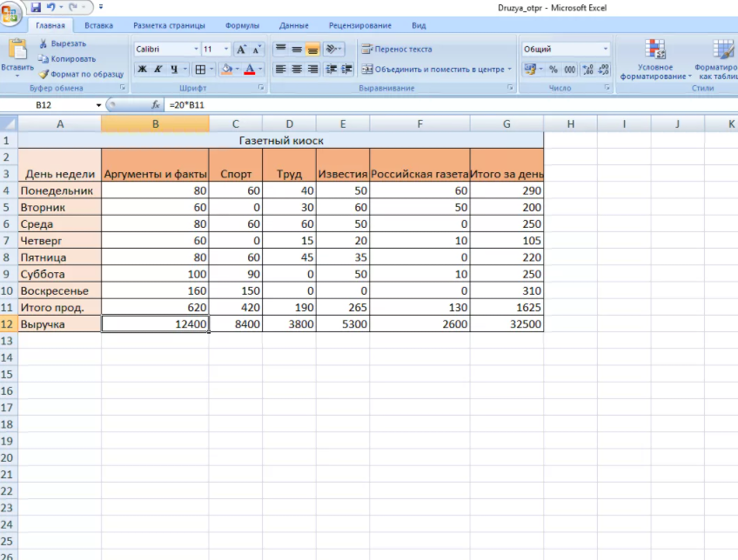Screen dimensions: 738x560
Task: Open Customize Quick Access Toolbar arrow
Action: coord(101,7)
